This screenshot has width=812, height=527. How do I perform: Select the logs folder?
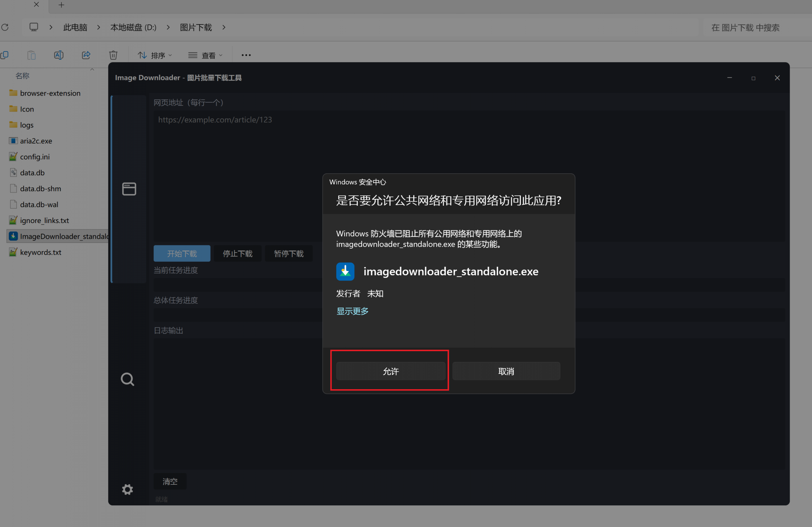pyautogui.click(x=27, y=125)
